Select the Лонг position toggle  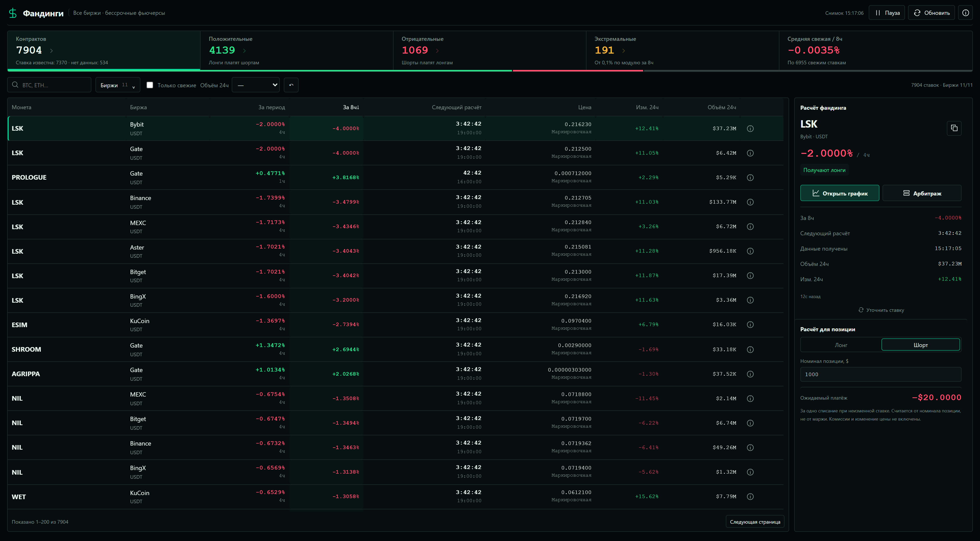coord(841,345)
